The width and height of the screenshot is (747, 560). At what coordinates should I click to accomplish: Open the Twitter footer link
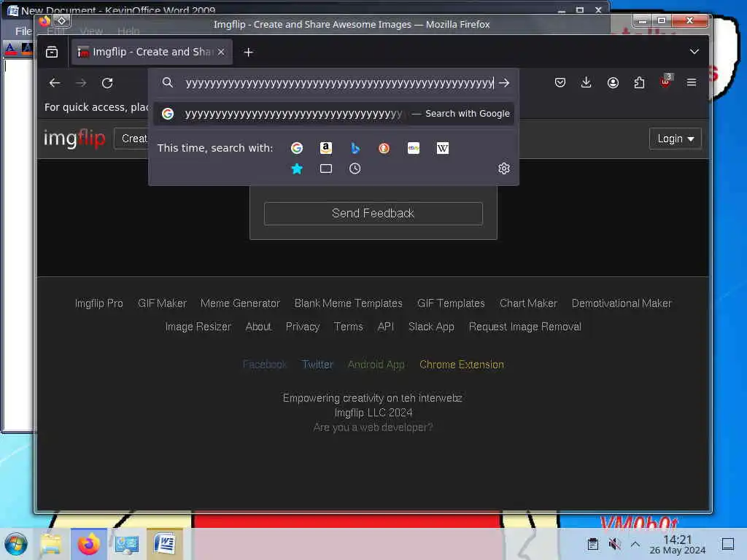[317, 365]
